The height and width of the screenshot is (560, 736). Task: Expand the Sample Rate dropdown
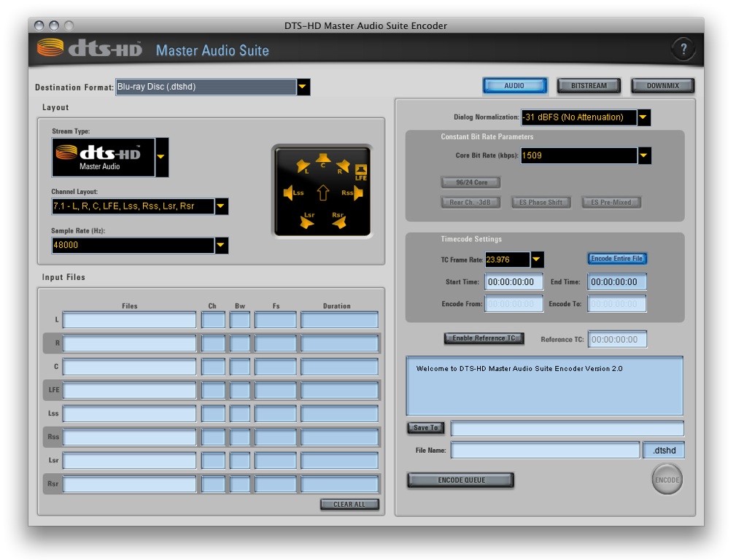coord(221,245)
